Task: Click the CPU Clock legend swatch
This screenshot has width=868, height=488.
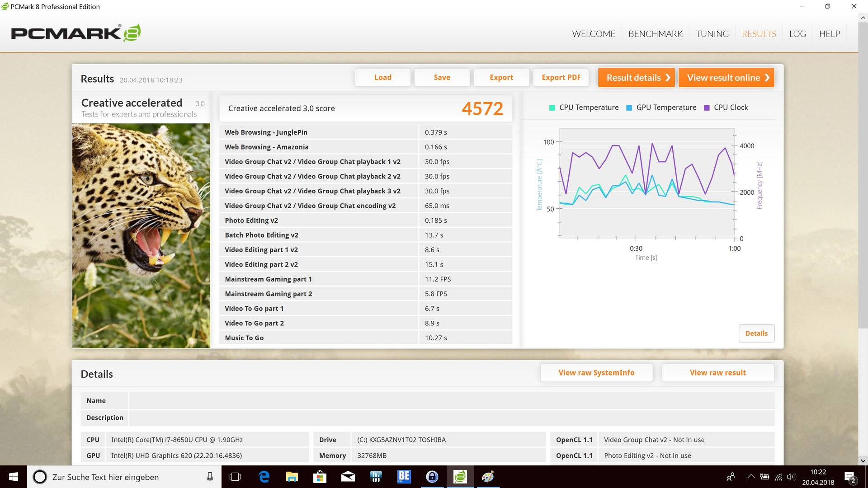Action: coord(707,108)
